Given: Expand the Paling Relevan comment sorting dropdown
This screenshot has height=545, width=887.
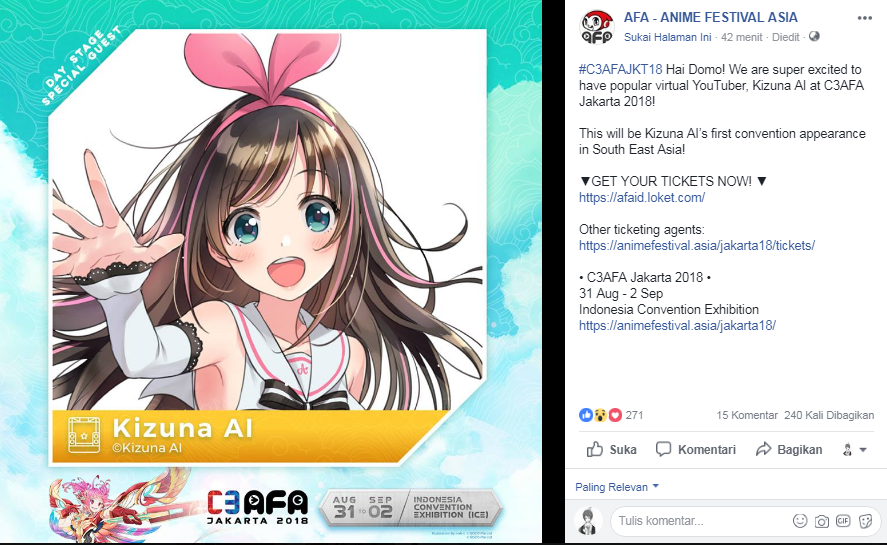Looking at the screenshot, I should point(617,487).
